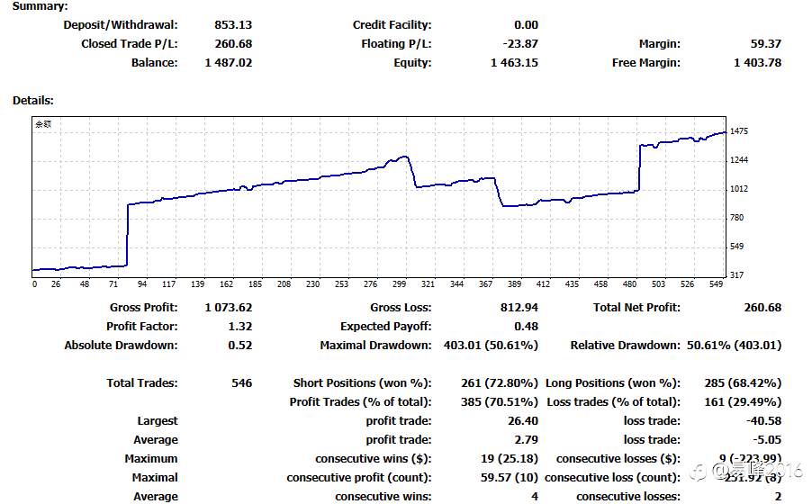Click the 'Credit Facility:' label
This screenshot has height=504, width=812.
click(x=392, y=25)
